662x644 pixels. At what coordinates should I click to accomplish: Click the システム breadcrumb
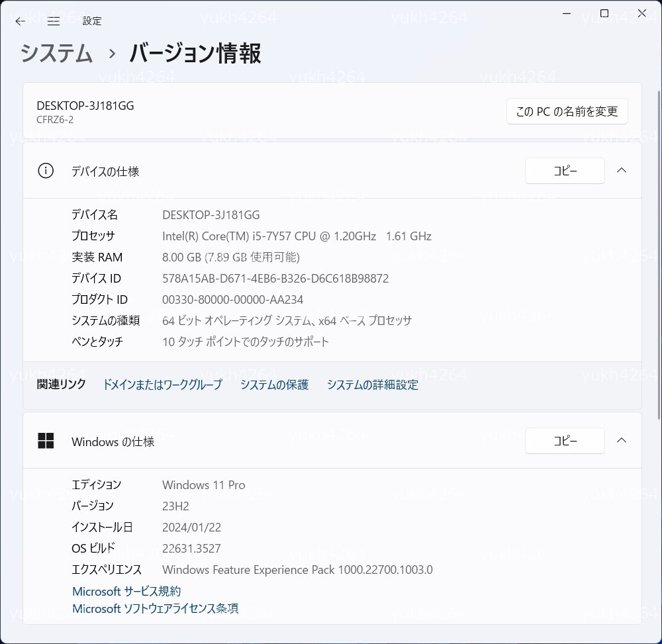tap(56, 54)
